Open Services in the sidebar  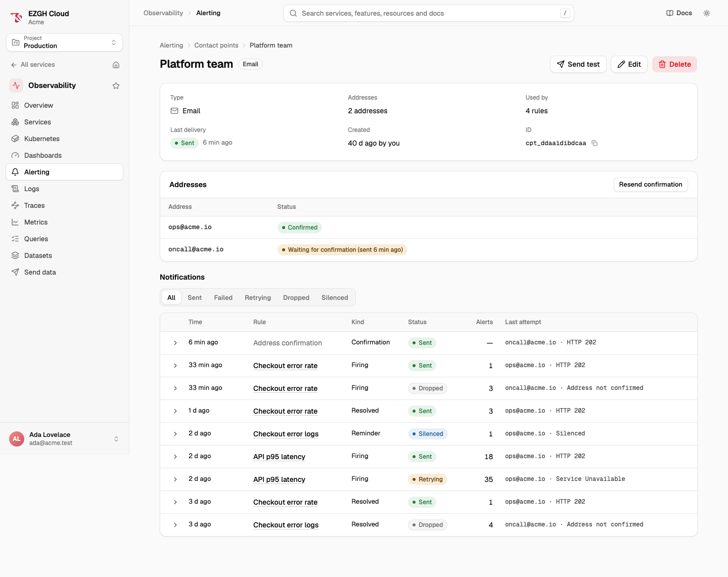(x=64, y=122)
